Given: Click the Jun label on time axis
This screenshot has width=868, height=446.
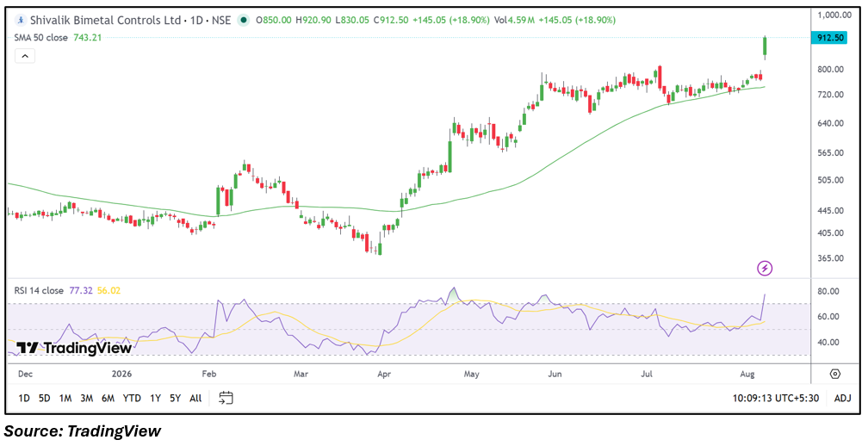Looking at the screenshot, I should point(555,374).
